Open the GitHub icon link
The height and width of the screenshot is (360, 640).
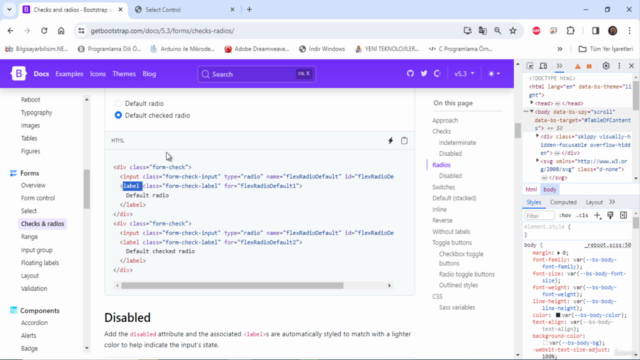(x=410, y=73)
